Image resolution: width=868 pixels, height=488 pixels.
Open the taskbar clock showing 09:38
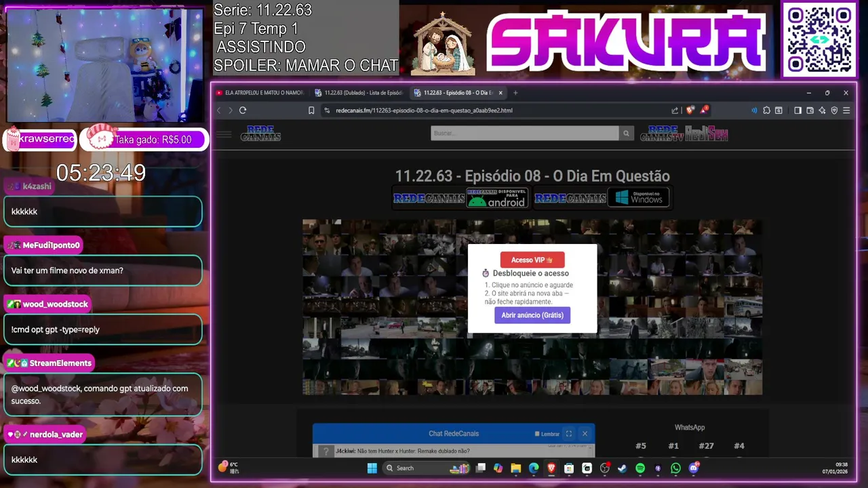(835, 468)
